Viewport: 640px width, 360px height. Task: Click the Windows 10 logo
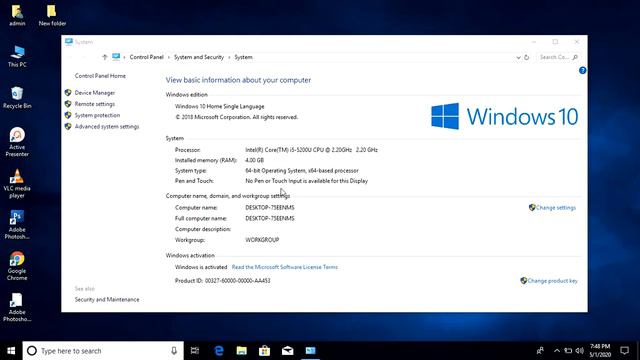pos(504,116)
